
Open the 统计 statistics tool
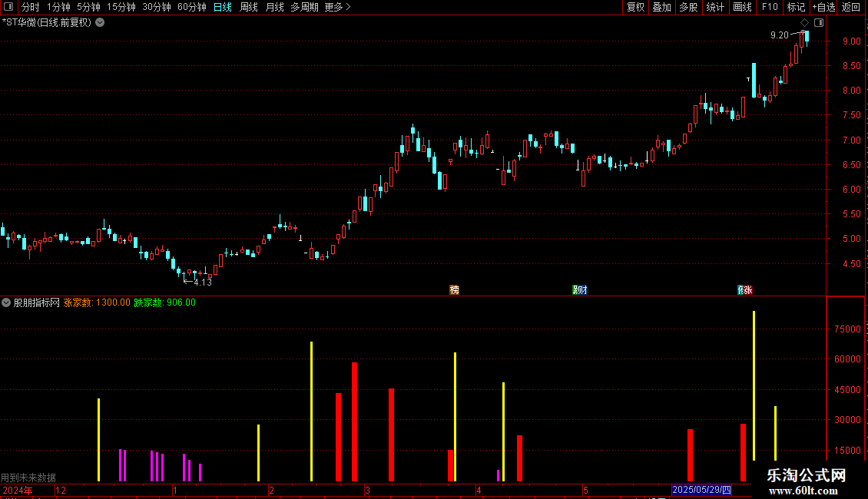(715, 7)
